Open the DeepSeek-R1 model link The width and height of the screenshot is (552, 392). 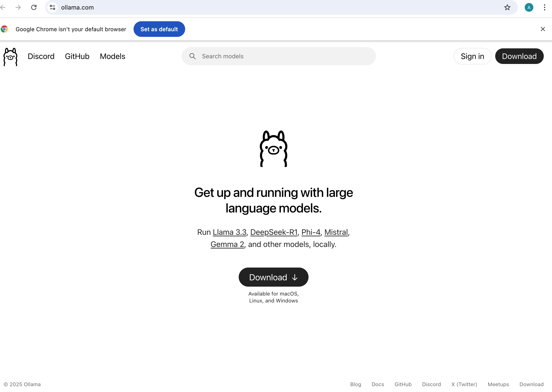click(x=274, y=232)
